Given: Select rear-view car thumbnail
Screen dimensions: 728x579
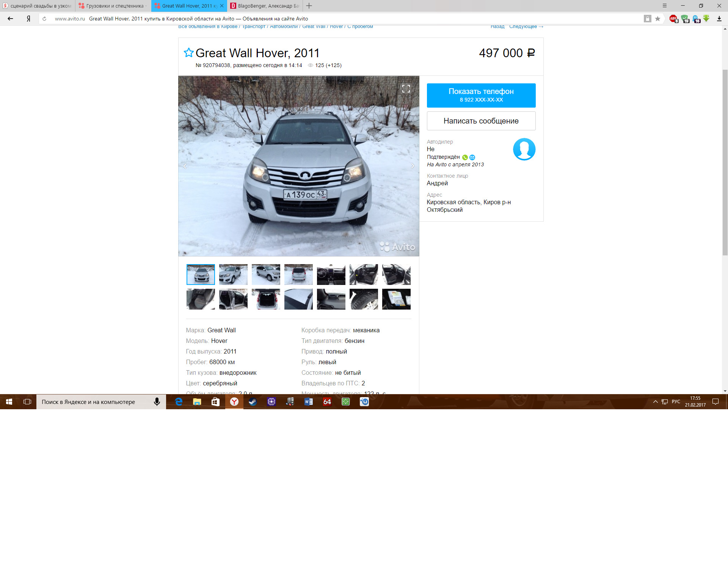Looking at the screenshot, I should pyautogui.click(x=298, y=274).
